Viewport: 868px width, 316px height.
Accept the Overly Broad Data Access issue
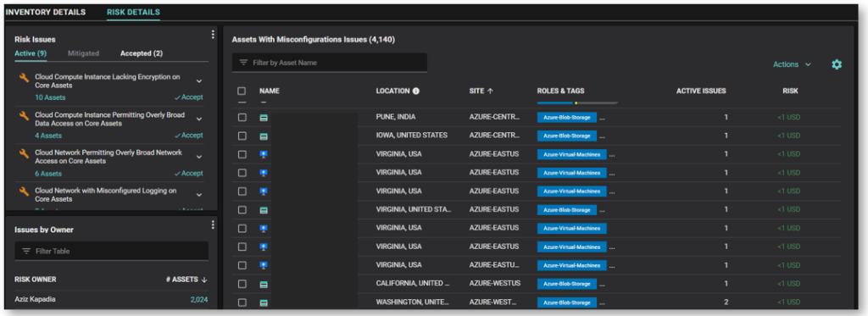188,136
